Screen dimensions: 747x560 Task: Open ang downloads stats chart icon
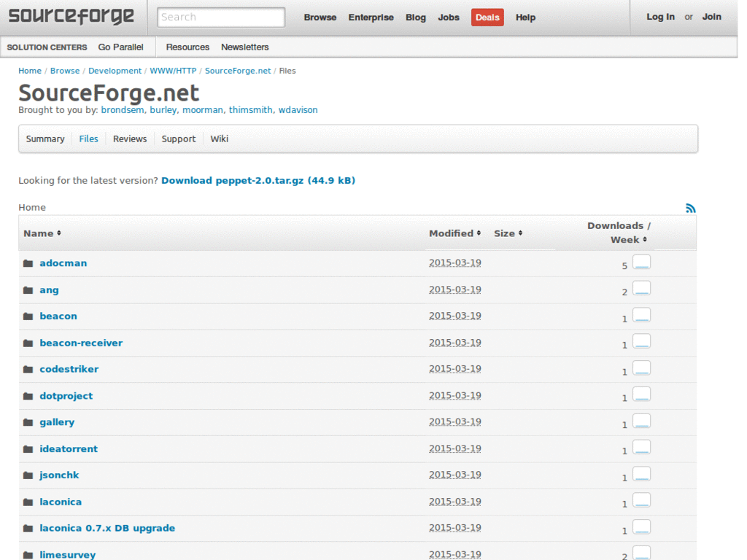click(x=641, y=289)
